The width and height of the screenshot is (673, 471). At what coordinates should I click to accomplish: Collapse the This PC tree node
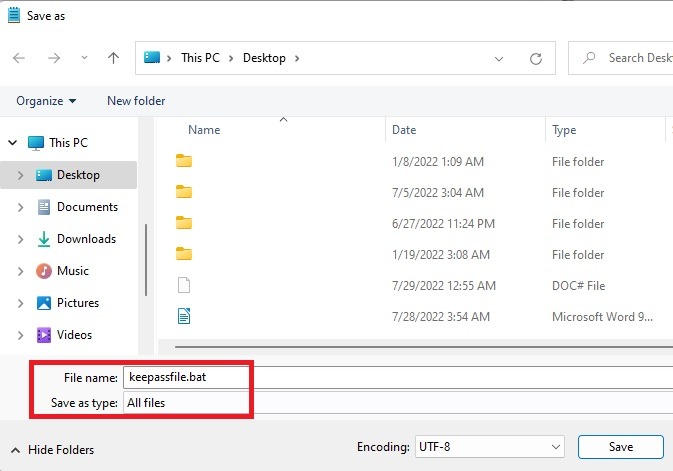pyautogui.click(x=13, y=143)
